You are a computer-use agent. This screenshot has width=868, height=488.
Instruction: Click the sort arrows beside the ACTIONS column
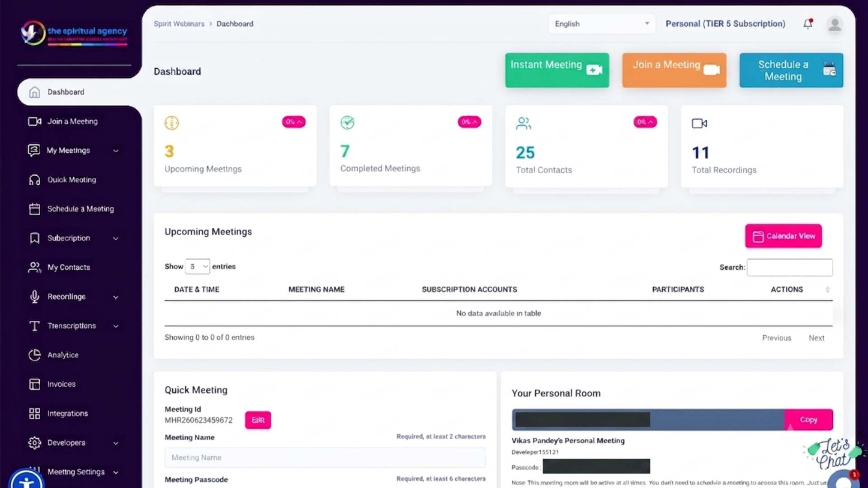click(x=827, y=290)
